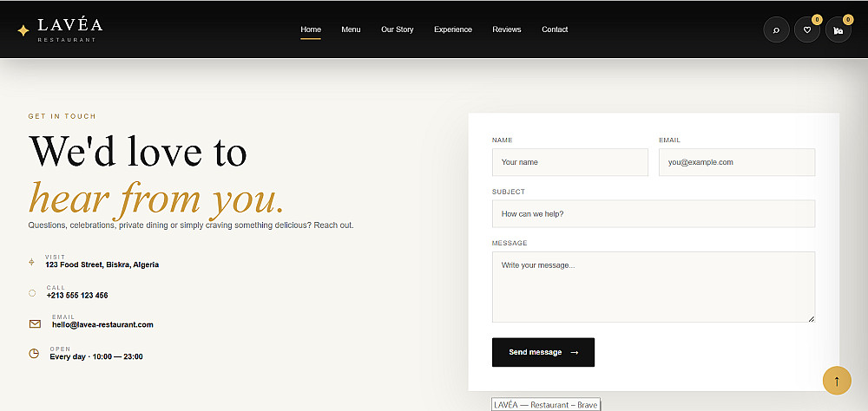Focus the email address field
The image size is (868, 411).
pyautogui.click(x=737, y=162)
